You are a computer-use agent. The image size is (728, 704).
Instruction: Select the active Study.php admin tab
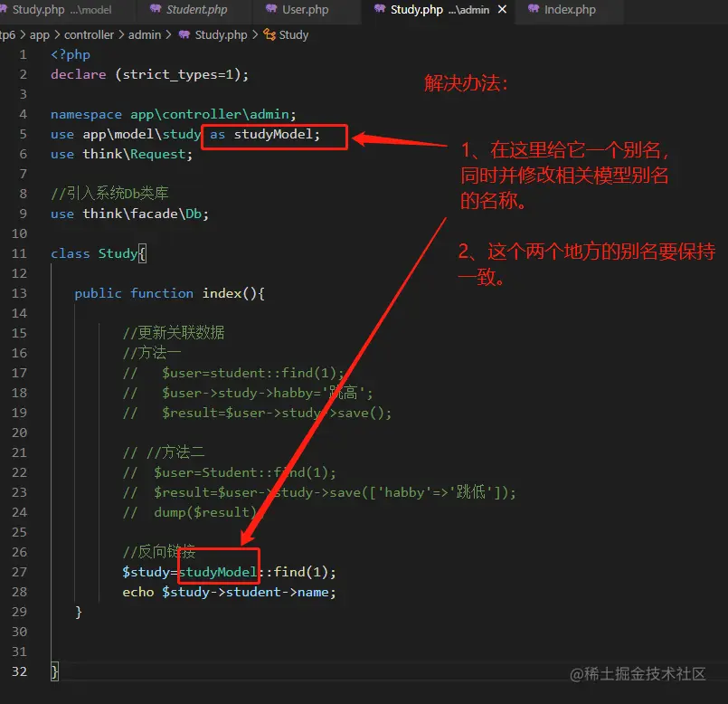[x=440, y=10]
